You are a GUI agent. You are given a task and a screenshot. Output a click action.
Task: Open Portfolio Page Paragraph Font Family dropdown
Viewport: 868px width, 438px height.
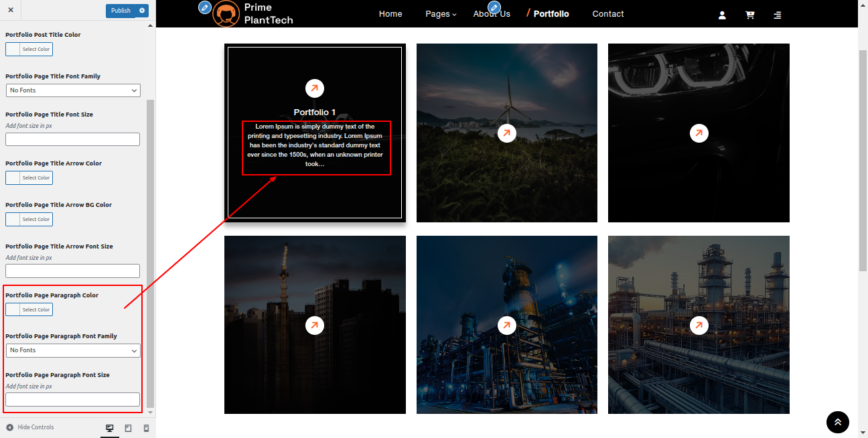(73, 350)
